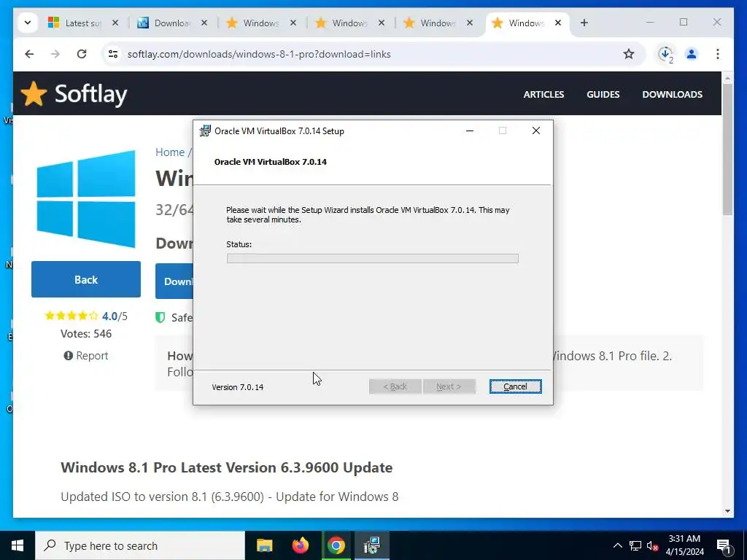
Task: Click 'Votes: 546' text
Action: click(x=86, y=334)
